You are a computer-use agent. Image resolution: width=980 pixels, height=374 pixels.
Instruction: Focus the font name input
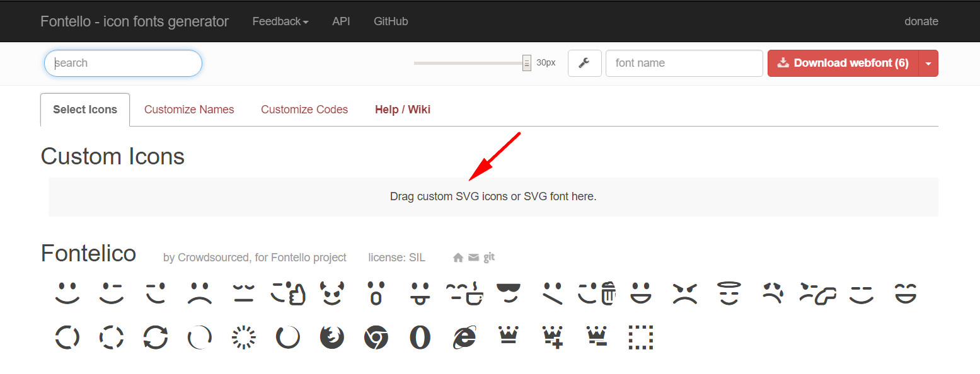coord(684,63)
